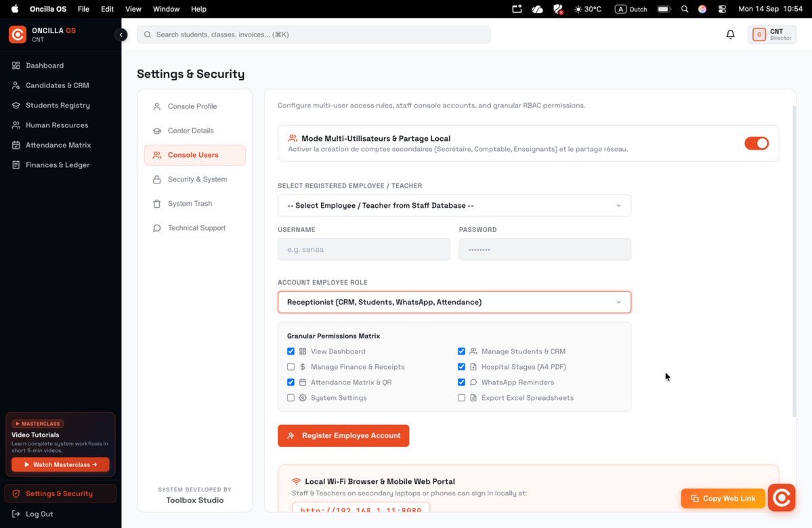The height and width of the screenshot is (528, 812).
Task: Click the Spotlight search icon in menu bar
Action: (685, 9)
